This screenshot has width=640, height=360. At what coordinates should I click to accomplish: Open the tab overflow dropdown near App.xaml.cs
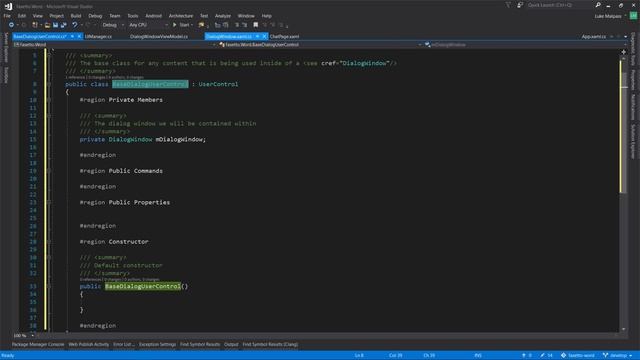point(625,37)
